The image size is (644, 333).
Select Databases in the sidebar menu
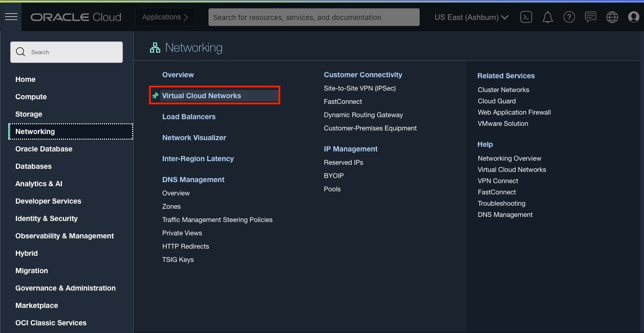(x=33, y=166)
